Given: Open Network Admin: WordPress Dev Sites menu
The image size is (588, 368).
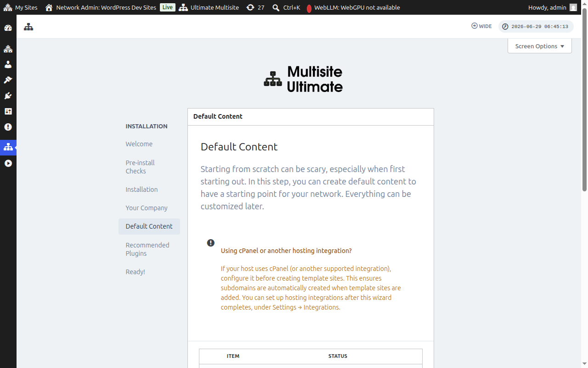Looking at the screenshot, I should [101, 7].
